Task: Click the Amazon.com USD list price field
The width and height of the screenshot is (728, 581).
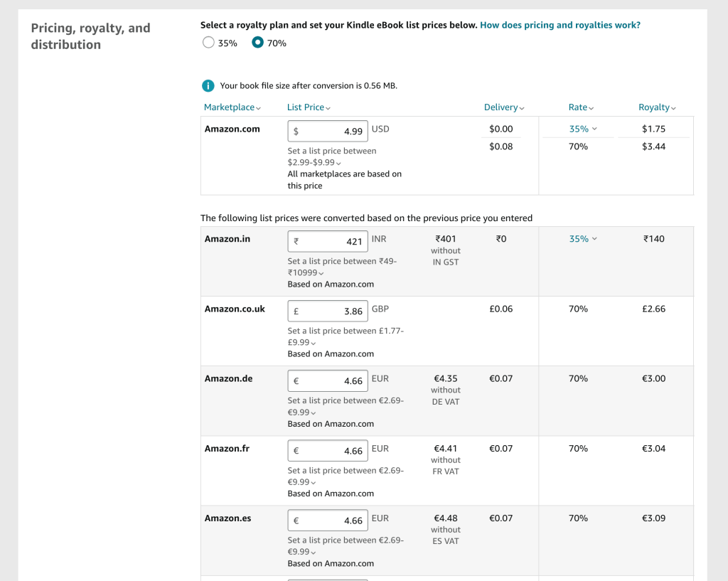Action: (328, 132)
